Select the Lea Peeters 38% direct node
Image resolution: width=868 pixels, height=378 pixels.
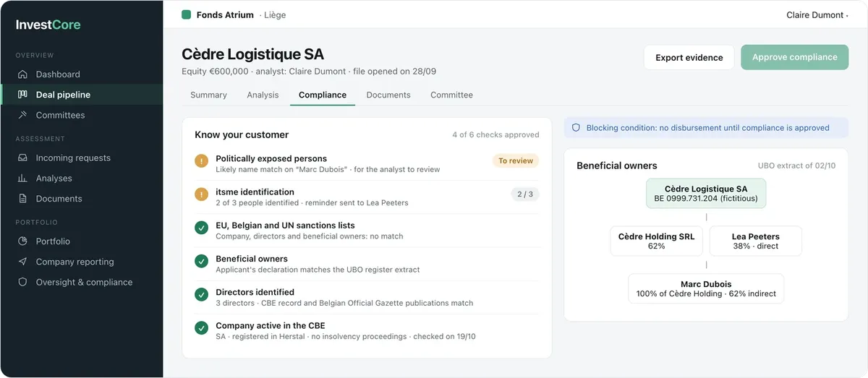click(x=755, y=241)
